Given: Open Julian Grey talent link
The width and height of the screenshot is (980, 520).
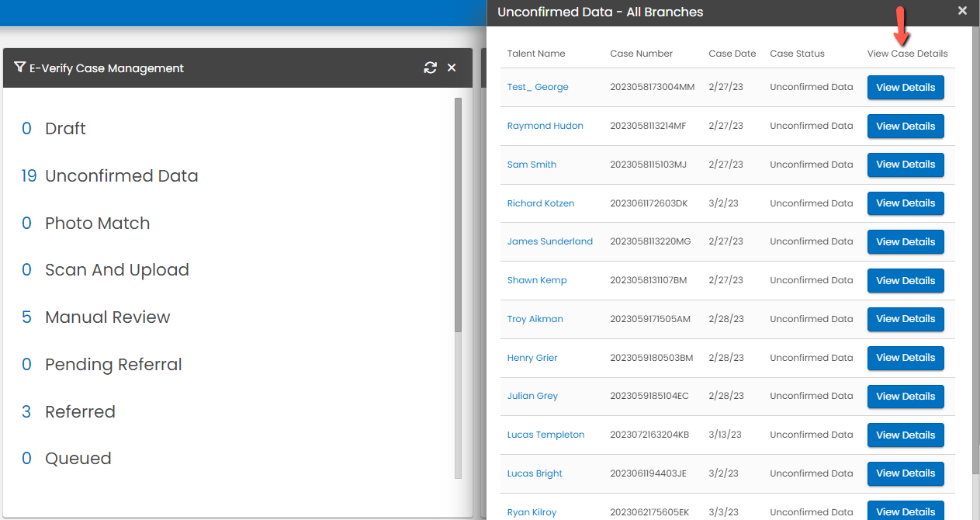Looking at the screenshot, I should pos(532,396).
